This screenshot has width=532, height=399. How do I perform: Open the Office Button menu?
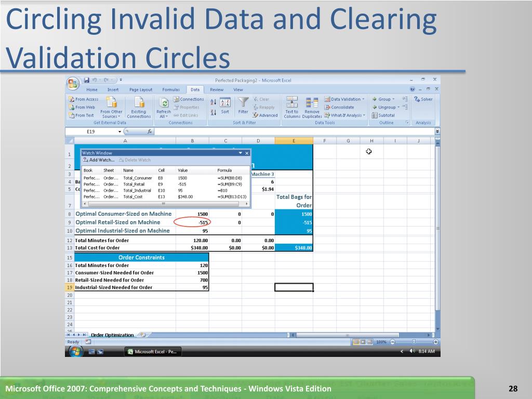pyautogui.click(x=73, y=83)
